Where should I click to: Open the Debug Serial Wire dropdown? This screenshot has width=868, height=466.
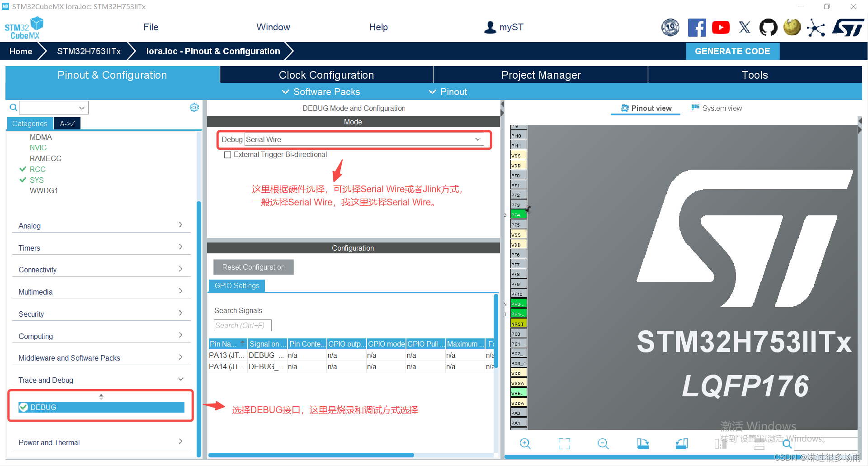click(477, 139)
